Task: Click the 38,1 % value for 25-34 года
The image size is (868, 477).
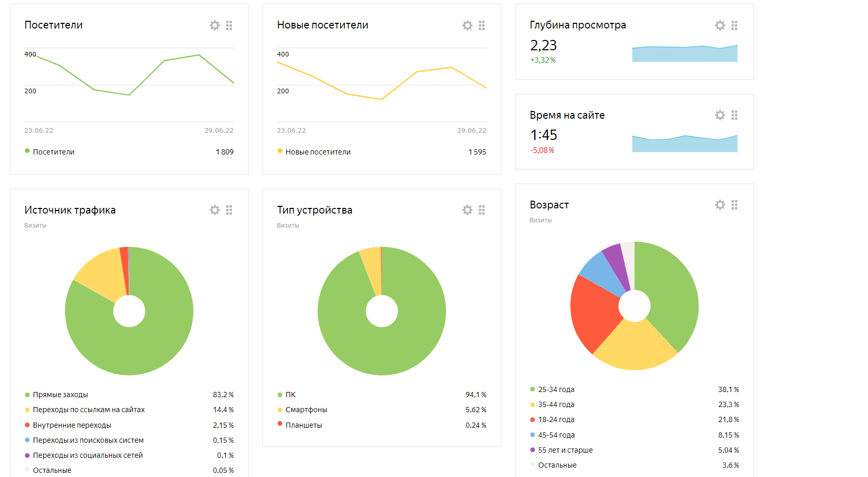Action: coord(728,389)
